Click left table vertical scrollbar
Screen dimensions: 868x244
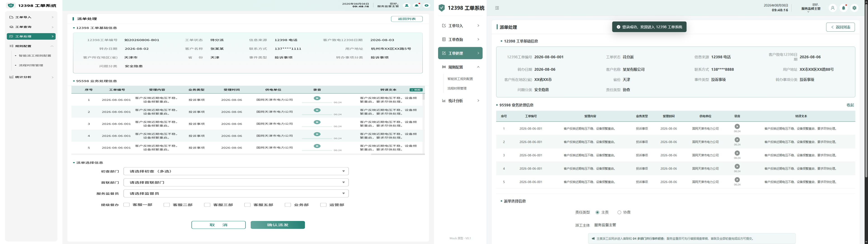[x=424, y=97]
